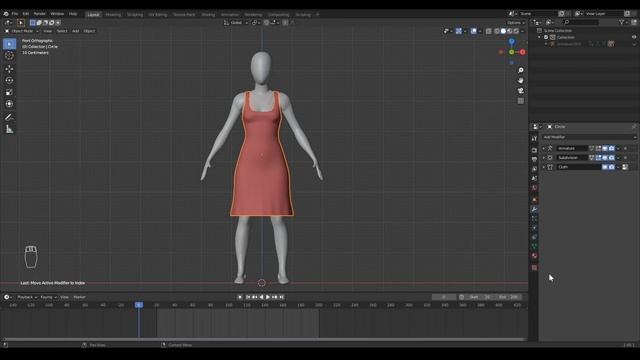Toggle Collection exclude checkbox in outliner
Screen dimensions: 640x360
[x=546, y=37]
